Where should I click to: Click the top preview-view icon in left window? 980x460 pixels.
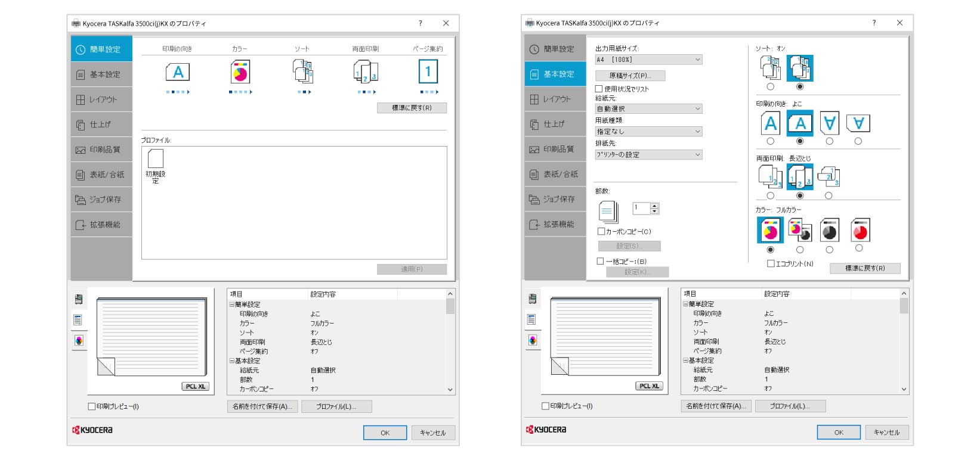(79, 299)
